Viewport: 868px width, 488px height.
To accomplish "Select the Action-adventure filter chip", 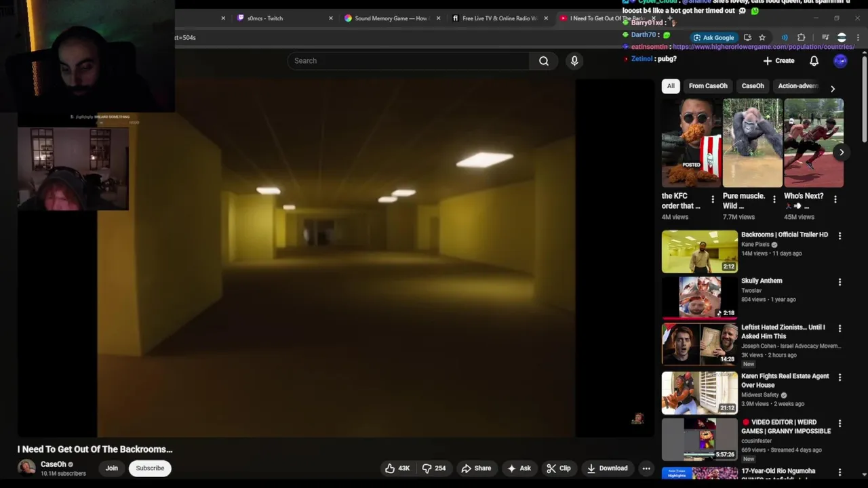I will tap(798, 86).
